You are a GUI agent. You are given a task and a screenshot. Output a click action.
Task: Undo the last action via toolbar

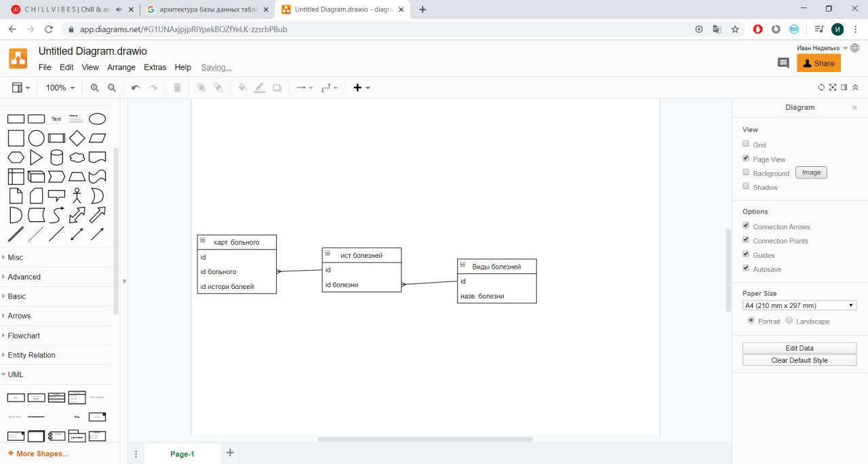136,88
